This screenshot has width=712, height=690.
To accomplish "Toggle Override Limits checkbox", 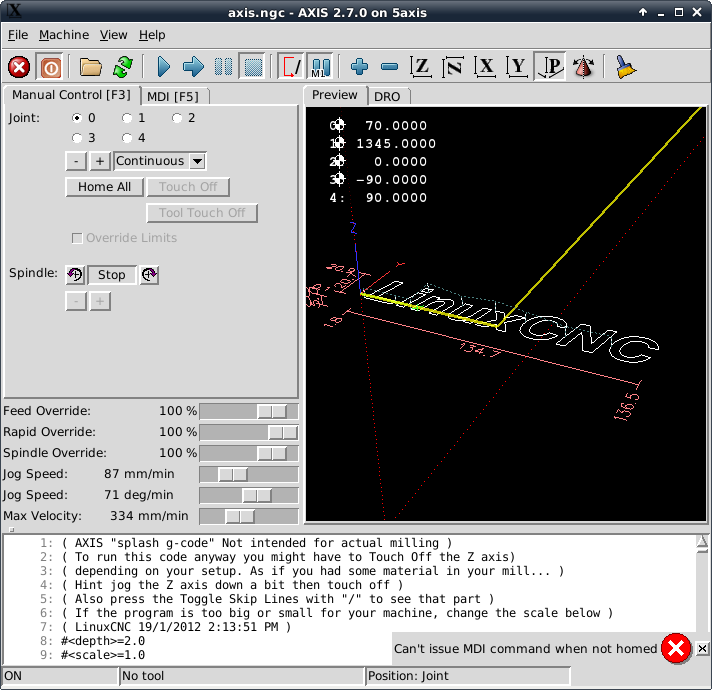I will coord(77,238).
